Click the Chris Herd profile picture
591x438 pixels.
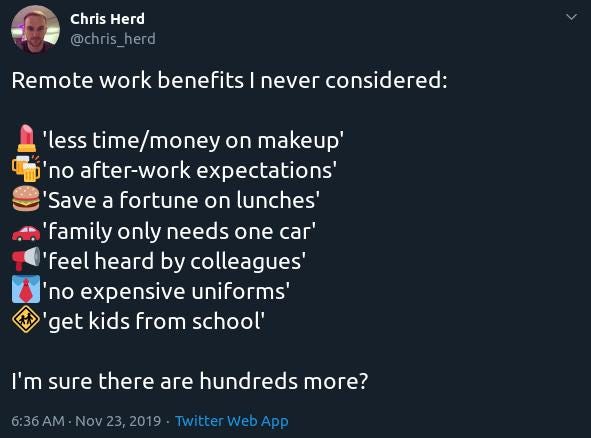coord(35,29)
